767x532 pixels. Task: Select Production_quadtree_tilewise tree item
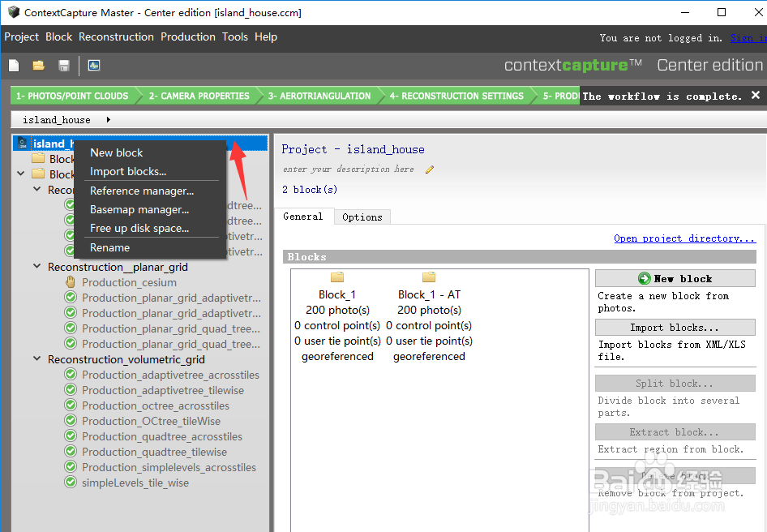154,453
